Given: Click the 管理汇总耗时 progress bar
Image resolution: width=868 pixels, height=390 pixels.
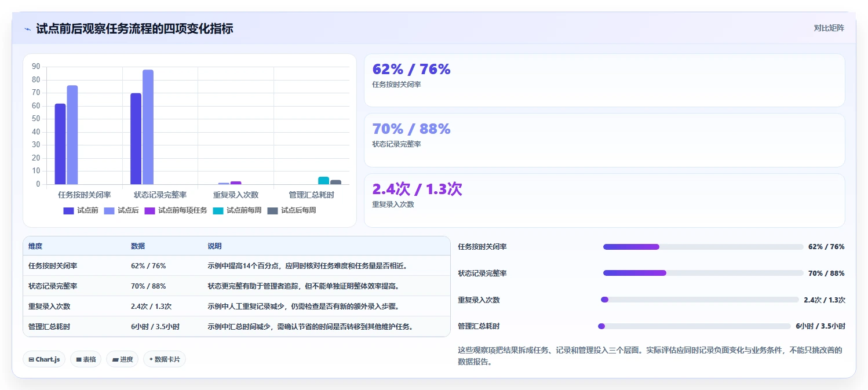Looking at the screenshot, I should coord(694,326).
